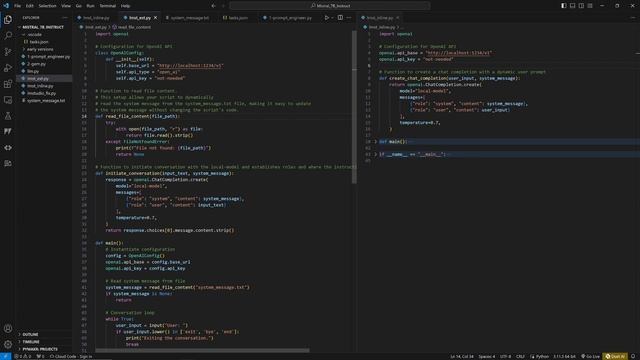Unfold def main() in right editor
Viewport: 640px width, 360px height.
coord(375,142)
